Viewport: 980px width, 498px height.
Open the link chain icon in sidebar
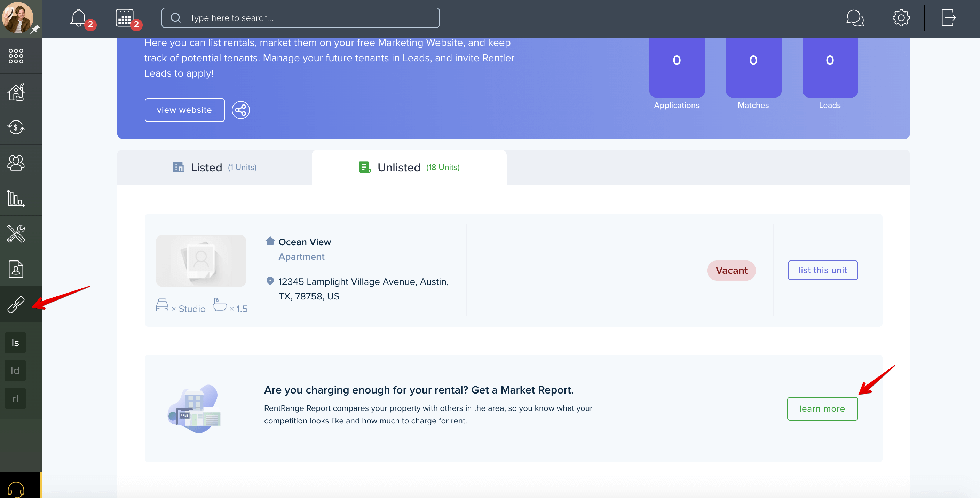click(16, 305)
